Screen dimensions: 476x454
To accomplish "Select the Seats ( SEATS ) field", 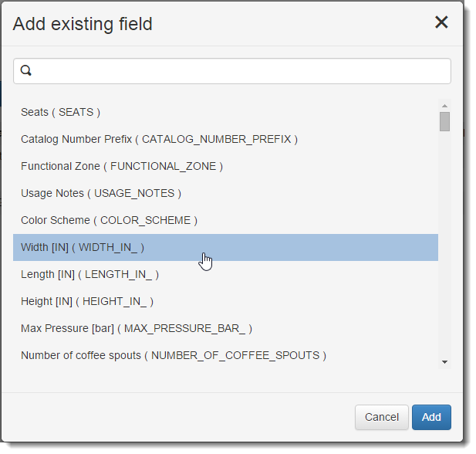I will click(x=61, y=112).
